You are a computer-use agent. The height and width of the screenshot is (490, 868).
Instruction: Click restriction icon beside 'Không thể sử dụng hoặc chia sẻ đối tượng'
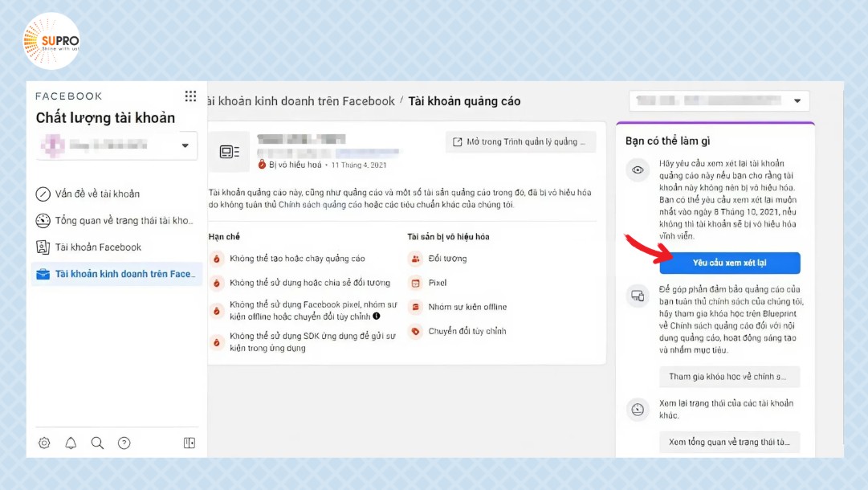[x=217, y=283]
